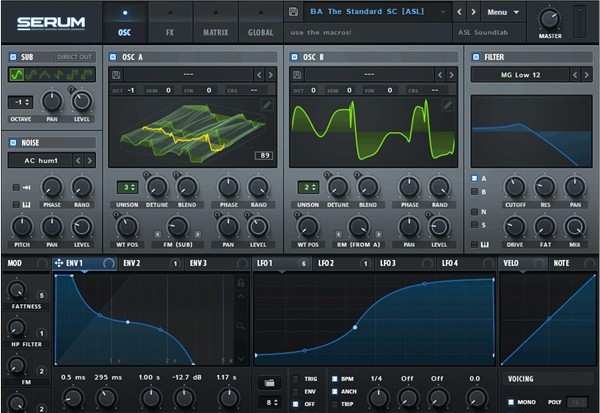The height and width of the screenshot is (413, 600).
Task: Click the MASTER volume knob
Action: point(549,19)
